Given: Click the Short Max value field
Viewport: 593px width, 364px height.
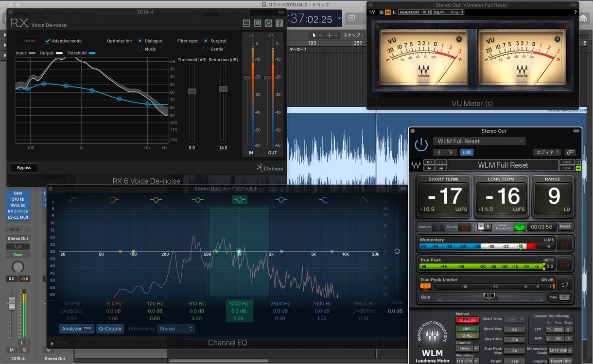Looking at the screenshot, I should click(514, 329).
